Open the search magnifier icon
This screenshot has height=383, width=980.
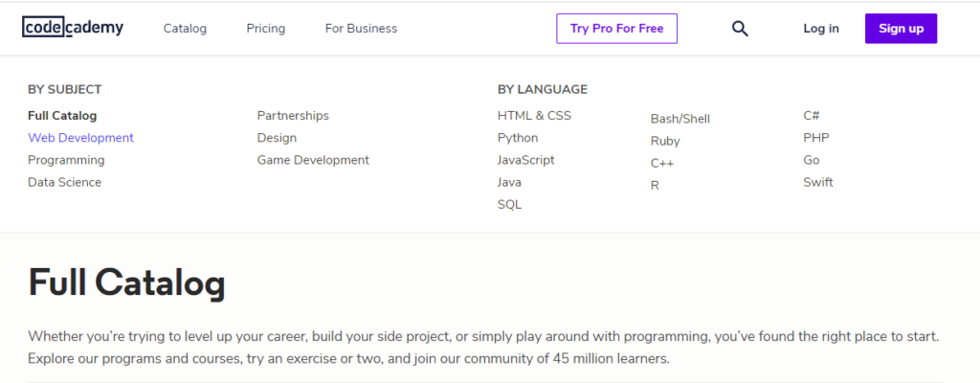pyautogui.click(x=740, y=29)
